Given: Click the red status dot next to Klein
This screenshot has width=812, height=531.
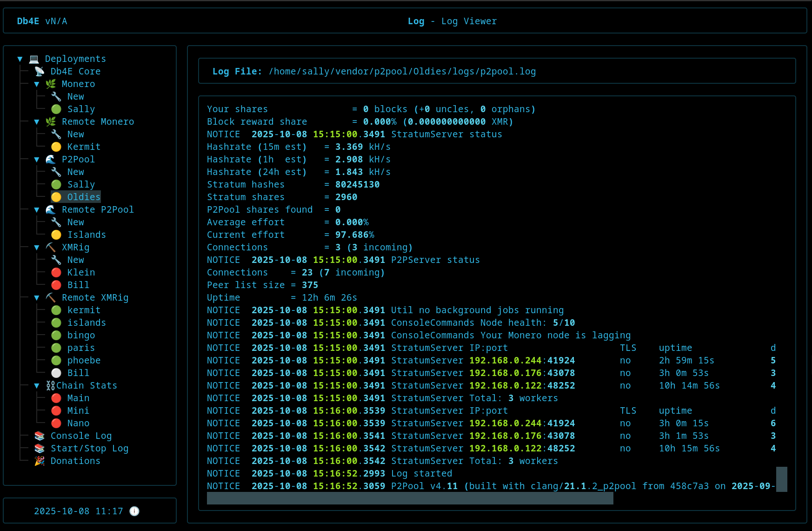Looking at the screenshot, I should [x=56, y=272].
